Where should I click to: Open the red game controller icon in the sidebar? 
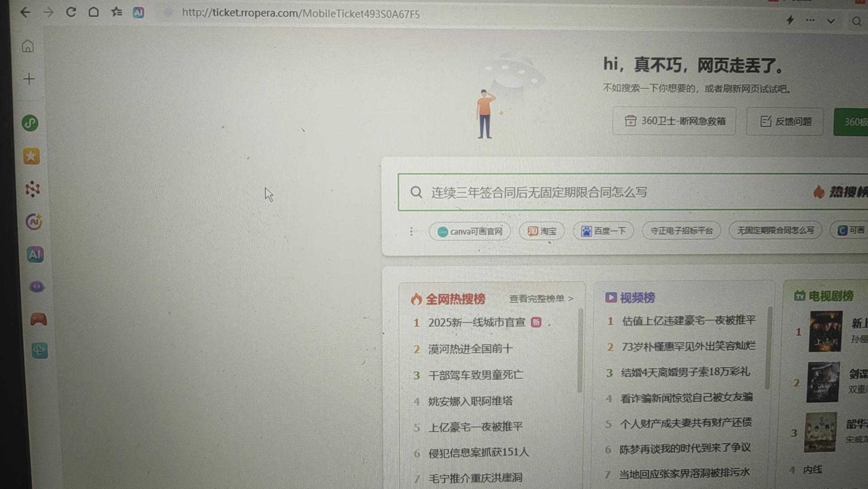pyautogui.click(x=38, y=320)
